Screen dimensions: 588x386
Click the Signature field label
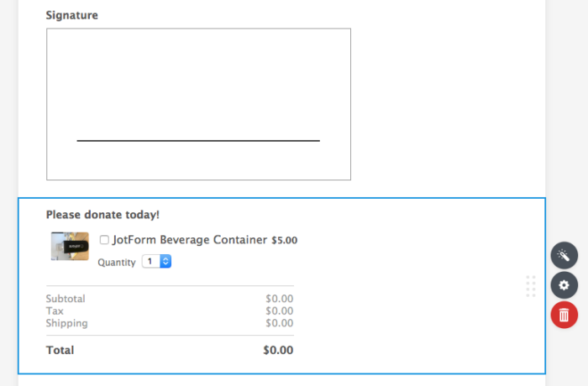coord(72,15)
